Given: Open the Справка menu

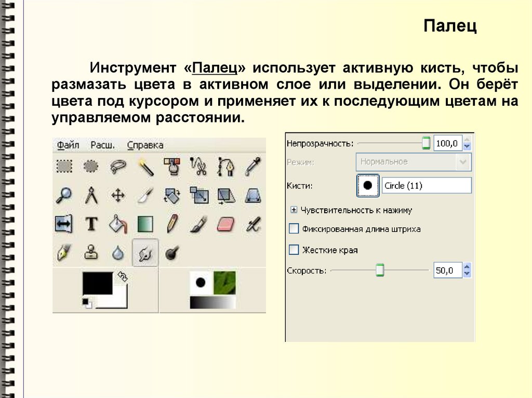Looking at the screenshot, I should (145, 145).
